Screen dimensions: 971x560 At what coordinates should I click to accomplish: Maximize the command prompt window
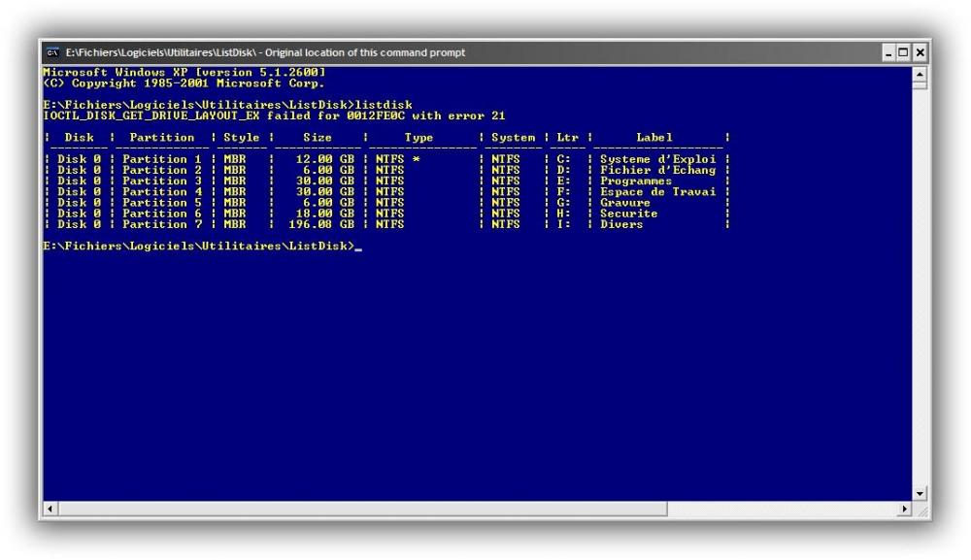(903, 51)
